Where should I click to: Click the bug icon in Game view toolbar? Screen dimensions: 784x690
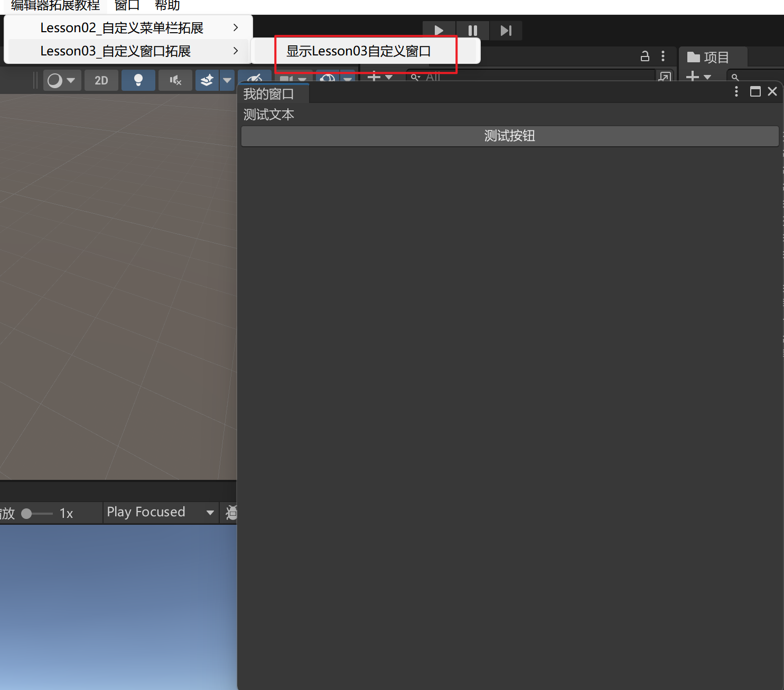(231, 513)
